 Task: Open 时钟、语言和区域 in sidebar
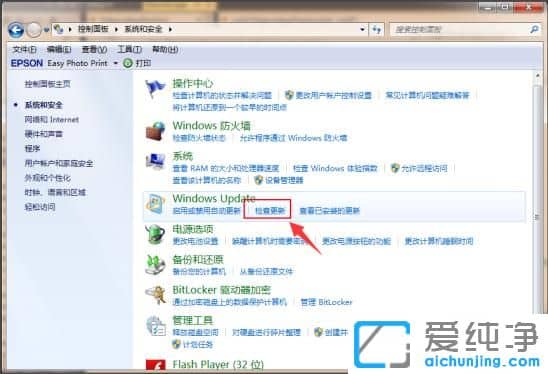click(x=55, y=192)
